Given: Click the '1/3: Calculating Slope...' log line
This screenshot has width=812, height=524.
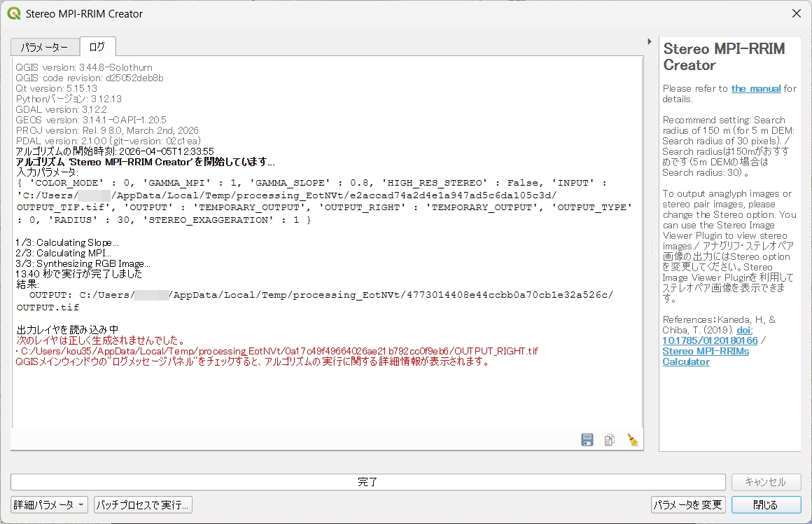Looking at the screenshot, I should point(67,242).
